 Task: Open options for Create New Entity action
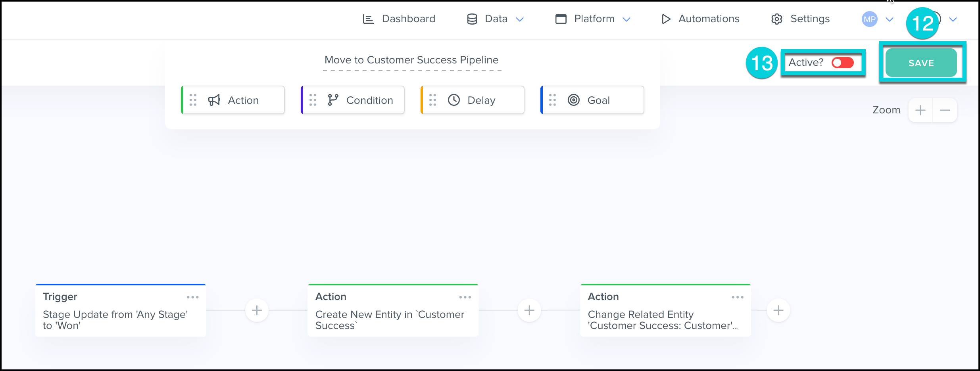(465, 297)
